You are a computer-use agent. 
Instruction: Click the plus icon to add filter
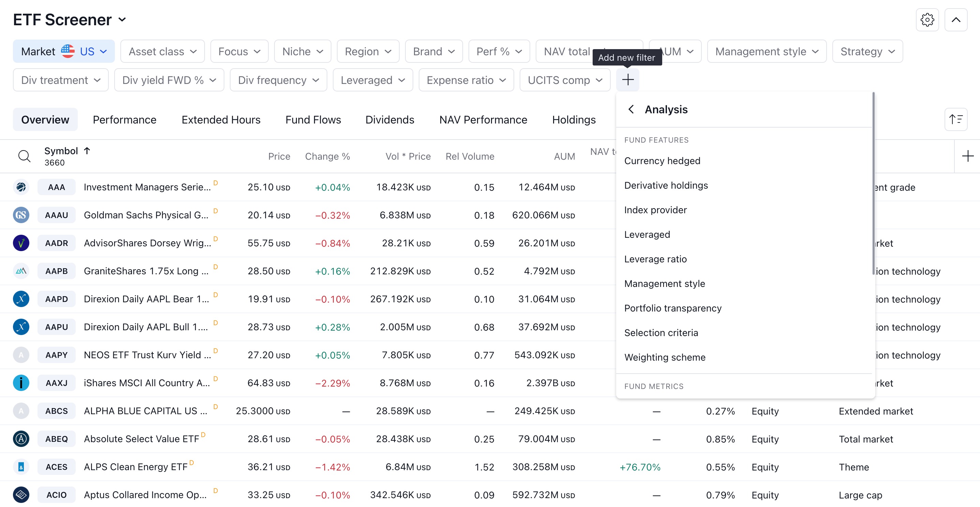pyautogui.click(x=628, y=79)
